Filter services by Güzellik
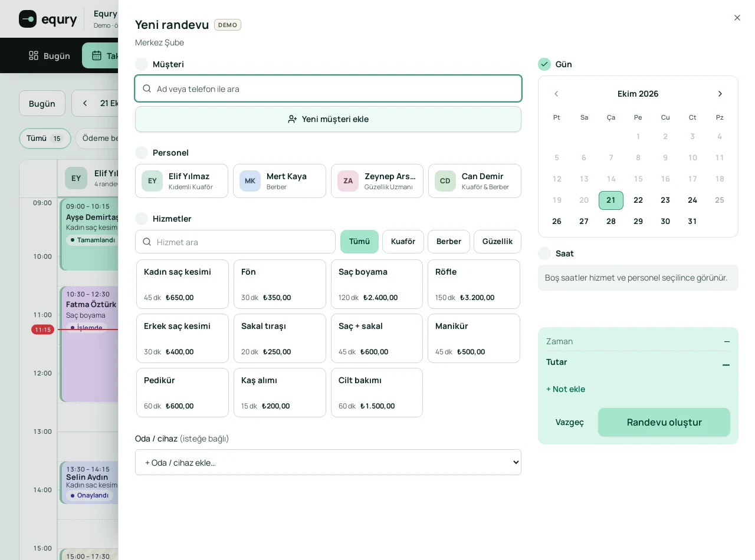 (497, 242)
